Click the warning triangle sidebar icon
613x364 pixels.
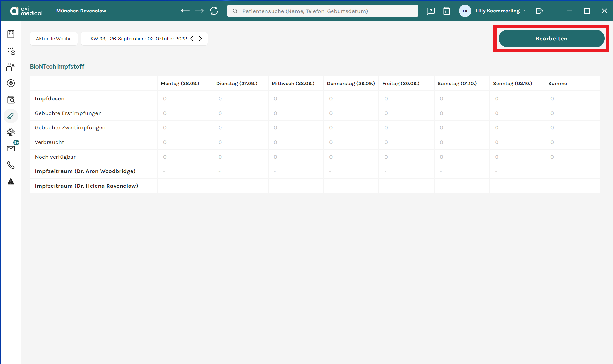11,181
